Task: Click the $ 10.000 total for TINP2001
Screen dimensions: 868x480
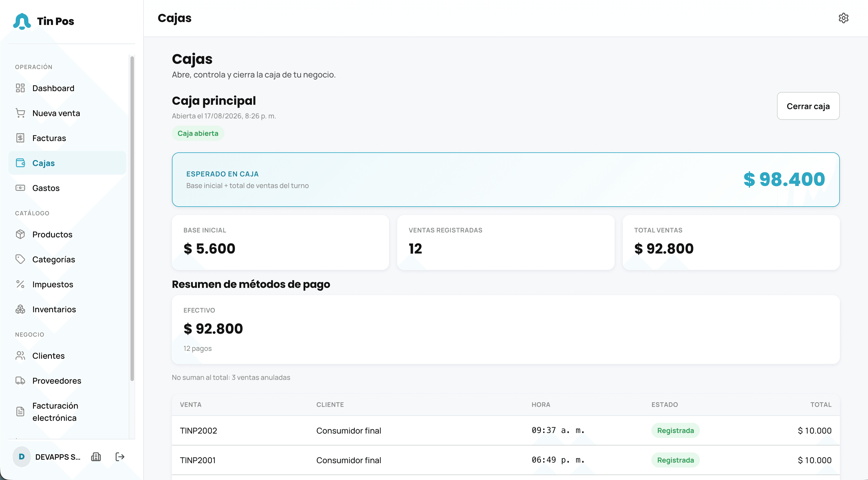Action: 814,460
